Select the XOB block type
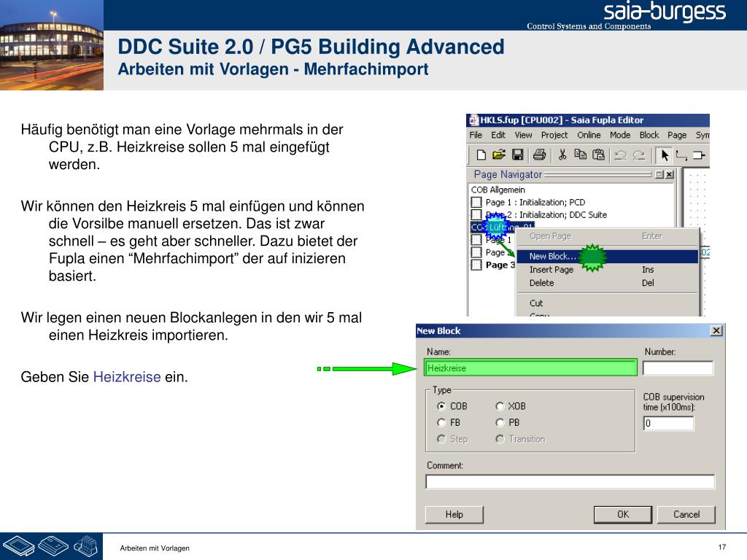The width and height of the screenshot is (747, 560). coord(500,406)
